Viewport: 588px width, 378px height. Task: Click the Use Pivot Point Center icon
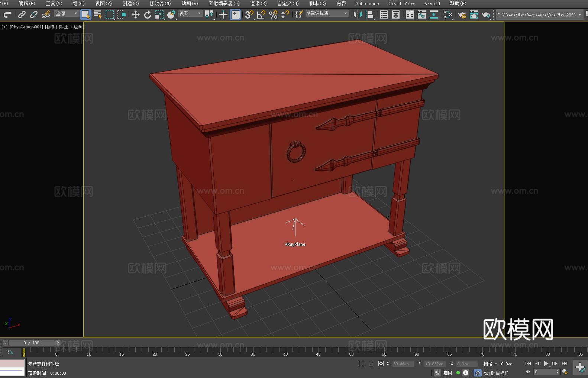coord(209,14)
